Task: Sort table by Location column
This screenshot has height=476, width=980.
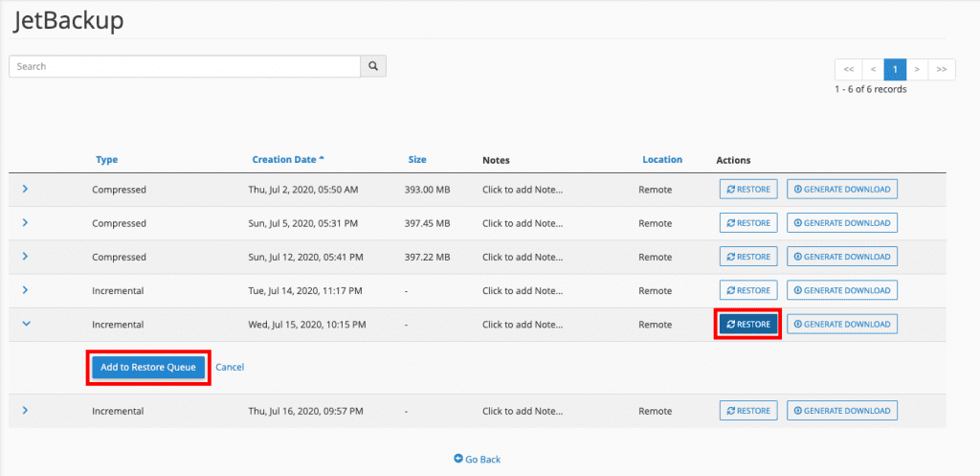Action: [x=662, y=160]
